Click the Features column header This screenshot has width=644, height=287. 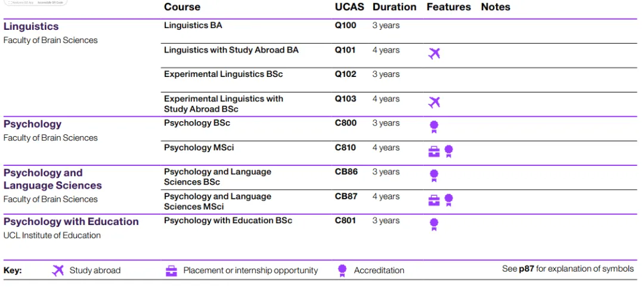[x=448, y=7]
